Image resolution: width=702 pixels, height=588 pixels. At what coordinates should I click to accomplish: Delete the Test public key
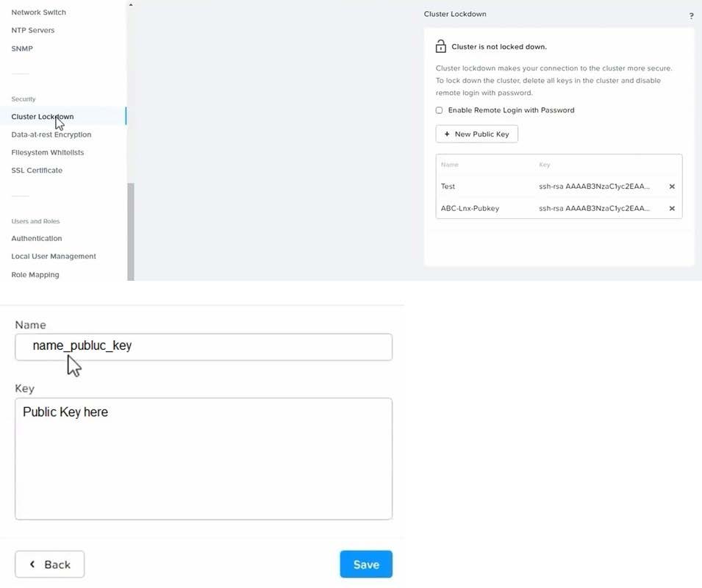click(x=672, y=187)
